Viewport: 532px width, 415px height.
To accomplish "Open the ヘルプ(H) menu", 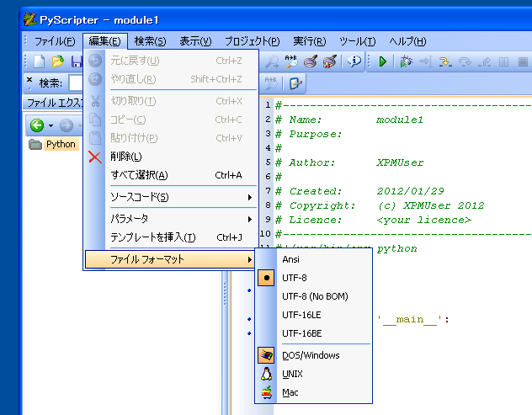I will [407, 41].
